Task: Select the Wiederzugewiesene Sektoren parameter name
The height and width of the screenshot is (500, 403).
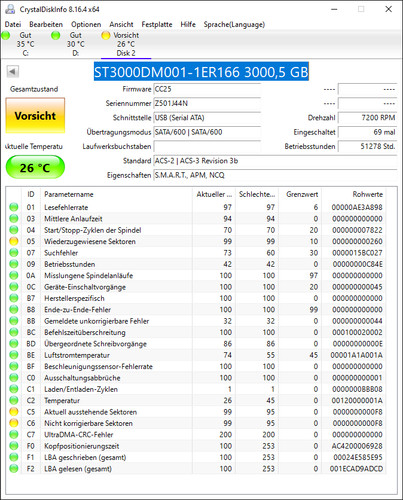Action: tap(90, 241)
